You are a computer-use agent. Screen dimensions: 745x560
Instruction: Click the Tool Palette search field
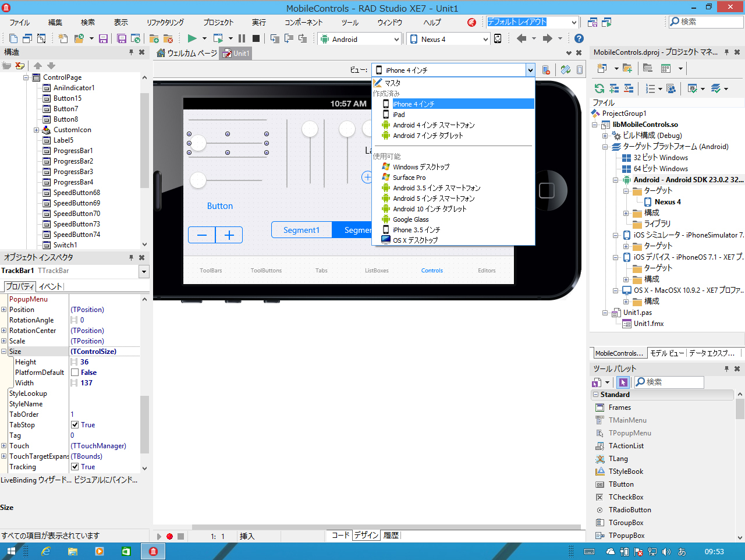point(668,382)
